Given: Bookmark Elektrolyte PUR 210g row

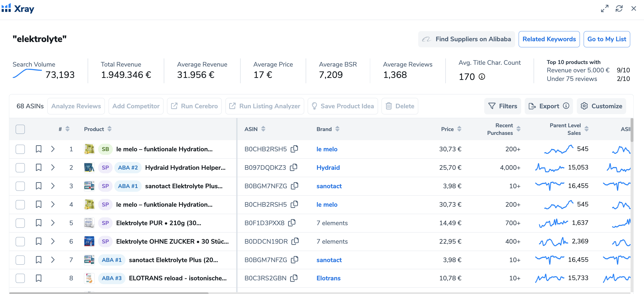Looking at the screenshot, I should tap(38, 223).
